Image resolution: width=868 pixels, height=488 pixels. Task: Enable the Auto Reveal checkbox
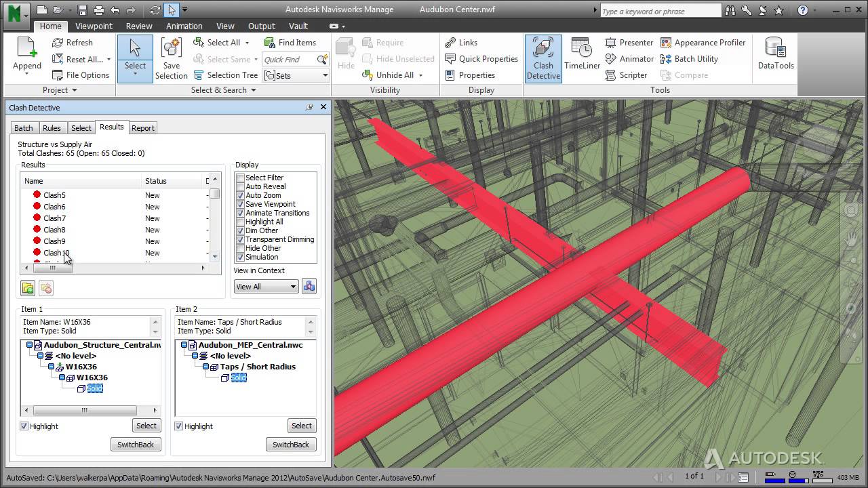tap(240, 186)
